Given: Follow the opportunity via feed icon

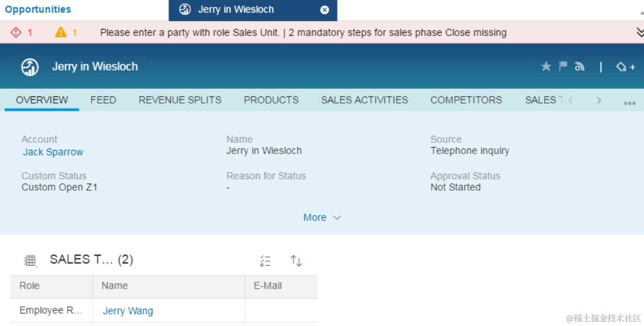Looking at the screenshot, I should [579, 67].
